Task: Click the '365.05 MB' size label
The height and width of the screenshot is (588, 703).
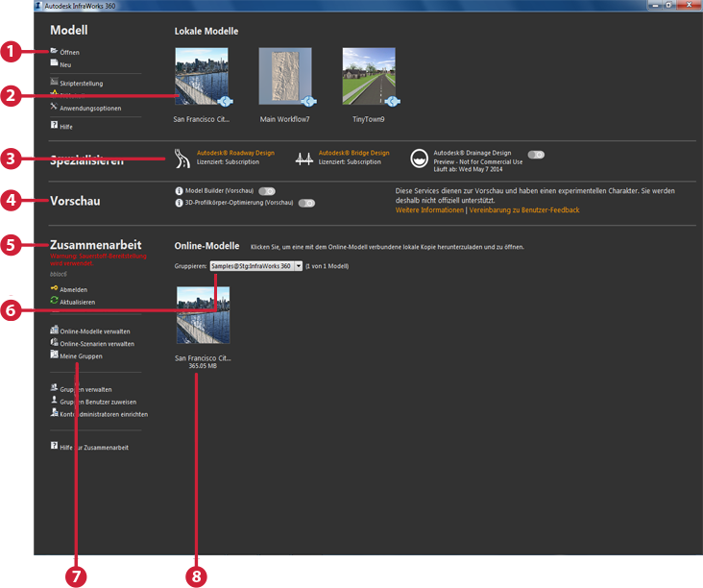Action: click(x=203, y=366)
